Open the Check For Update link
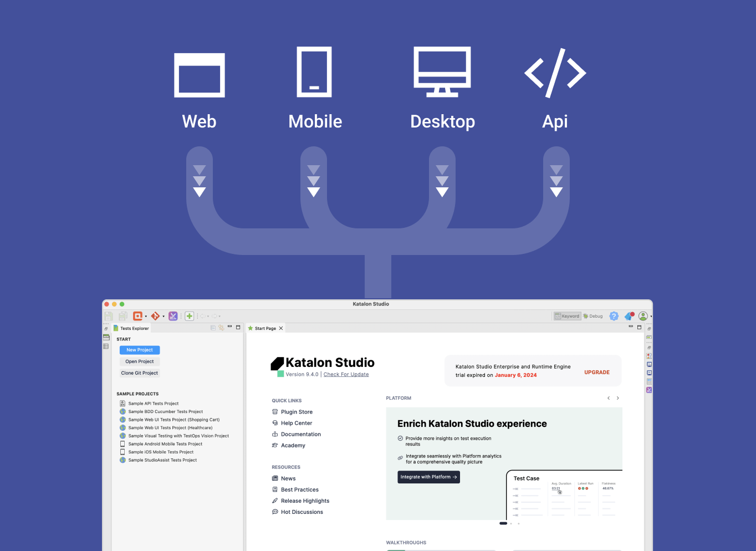The height and width of the screenshot is (551, 756). pos(346,374)
